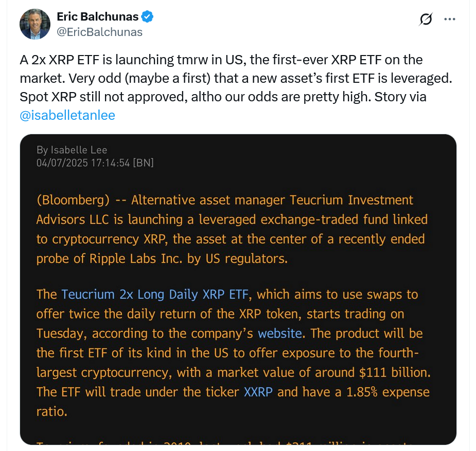The image size is (476, 451).
Task: Click the blue verified checkmark badge
Action: click(148, 17)
